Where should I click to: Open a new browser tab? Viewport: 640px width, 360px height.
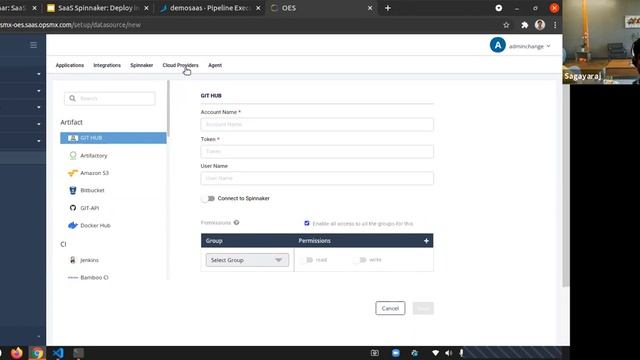point(388,8)
